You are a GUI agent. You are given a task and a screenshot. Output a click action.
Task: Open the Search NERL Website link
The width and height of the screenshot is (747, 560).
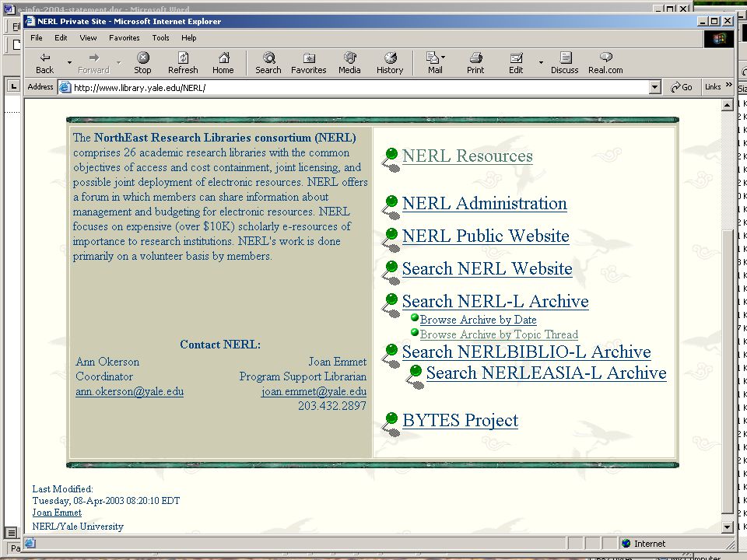(487, 268)
